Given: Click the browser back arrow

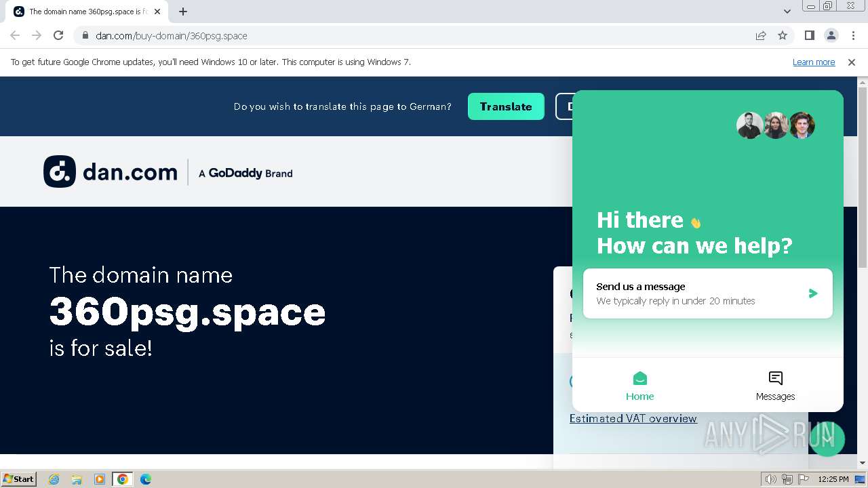Looking at the screenshot, I should tap(15, 35).
